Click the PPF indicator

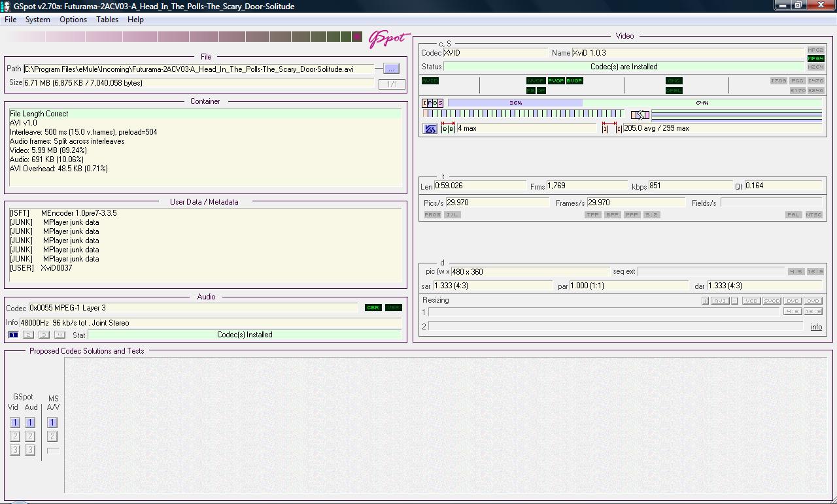click(632, 214)
